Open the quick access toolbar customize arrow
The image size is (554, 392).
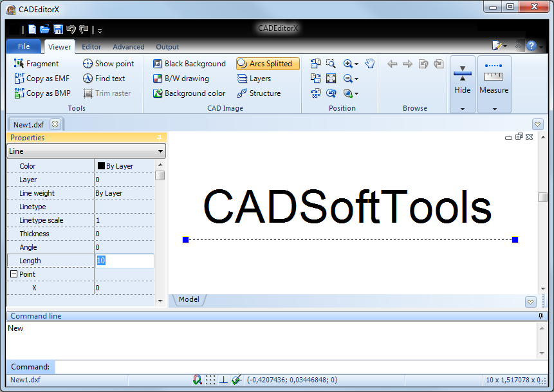(100, 31)
